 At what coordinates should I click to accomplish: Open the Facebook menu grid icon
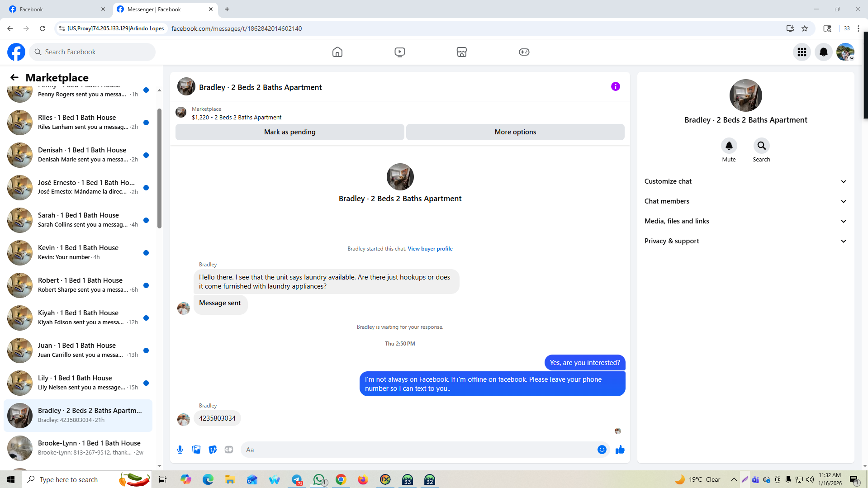click(x=802, y=52)
